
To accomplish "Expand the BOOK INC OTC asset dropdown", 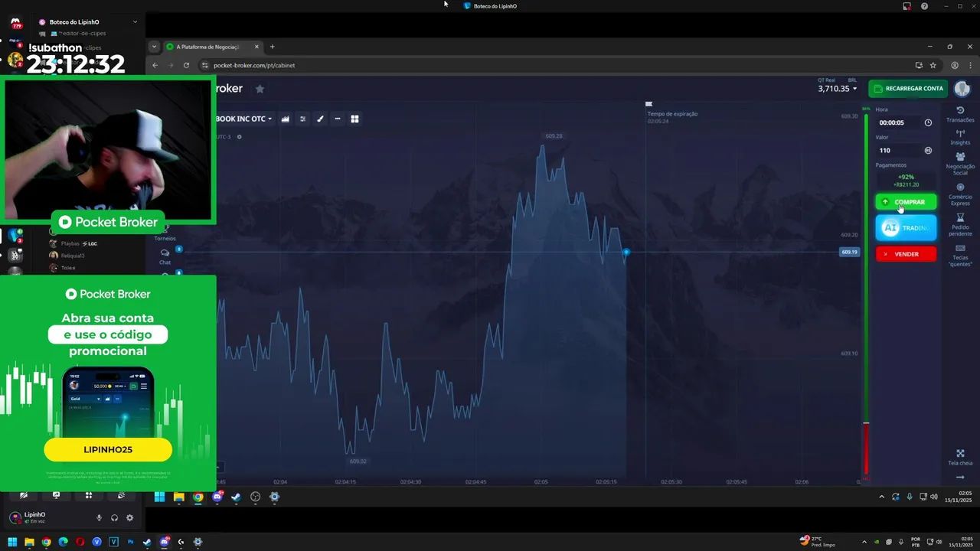I will [x=243, y=119].
